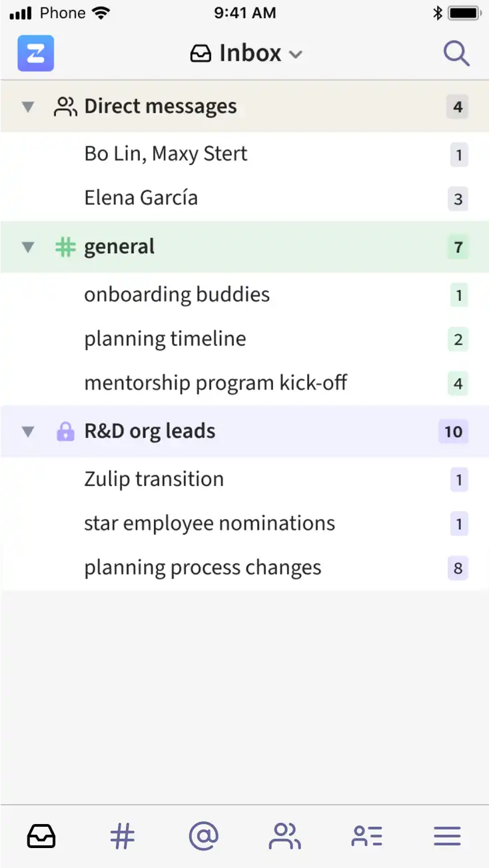This screenshot has height=868, width=489.
Task: Collapse the Direct messages section triangle
Action: click(x=28, y=107)
